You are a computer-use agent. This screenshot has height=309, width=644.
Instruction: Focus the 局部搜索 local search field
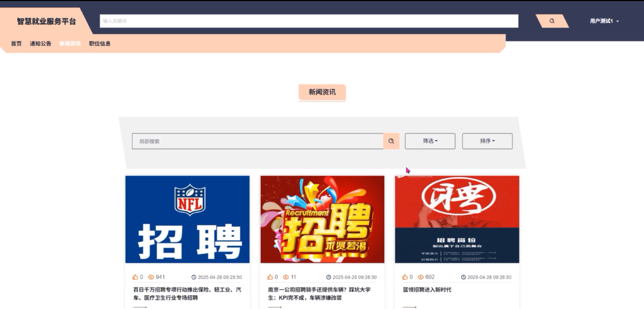[x=258, y=141]
